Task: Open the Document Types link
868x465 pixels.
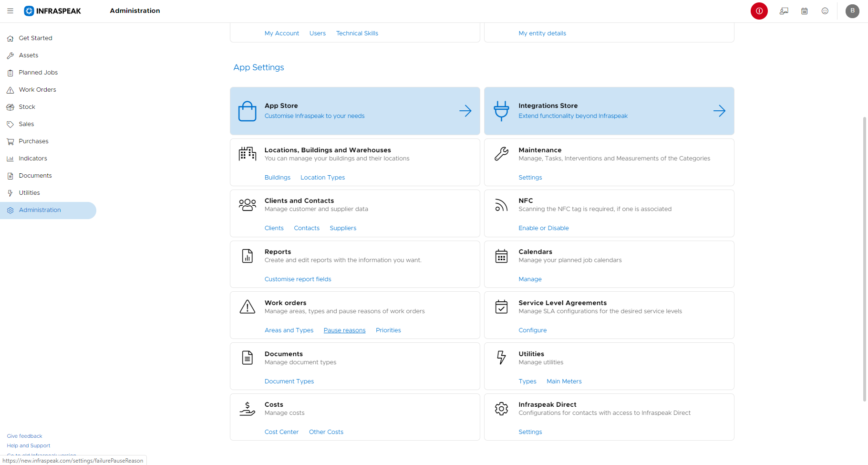Action: (289, 381)
